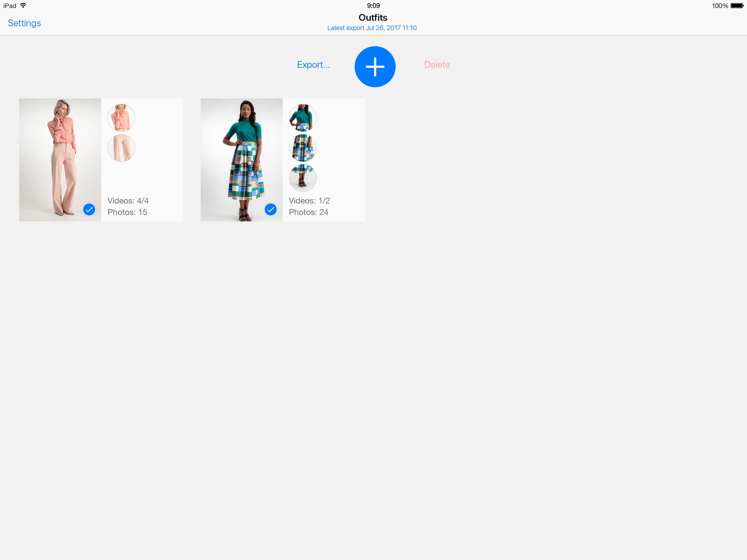
Task: Click the 'Videos: 1/2' text
Action: pyautogui.click(x=309, y=201)
